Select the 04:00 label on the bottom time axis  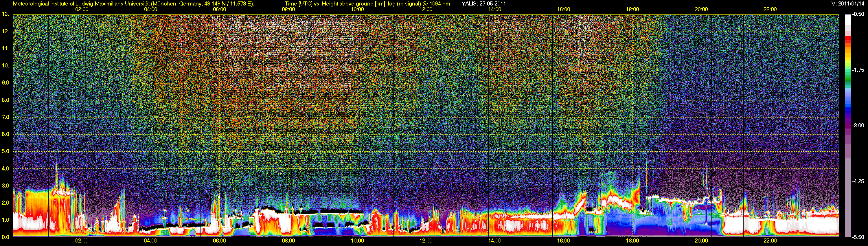coord(151,241)
